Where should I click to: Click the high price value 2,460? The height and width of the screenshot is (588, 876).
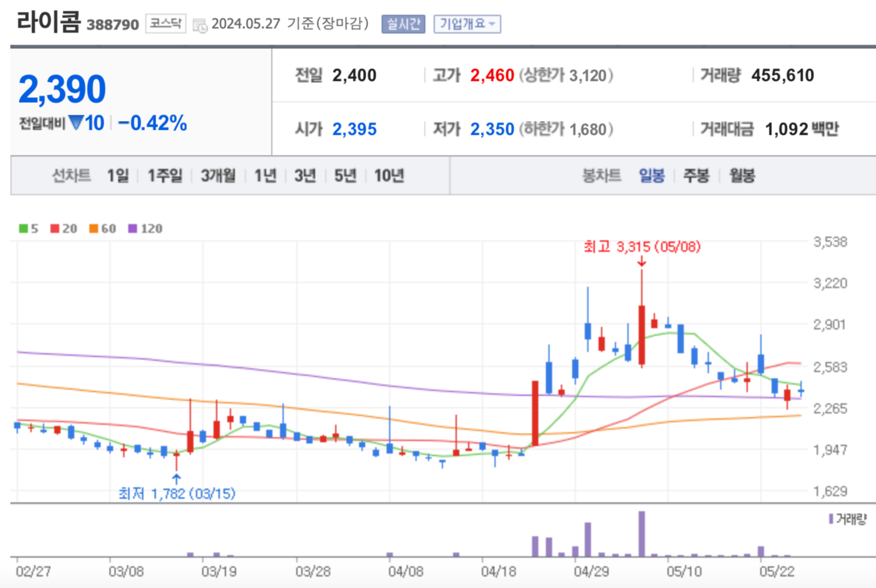(x=492, y=76)
